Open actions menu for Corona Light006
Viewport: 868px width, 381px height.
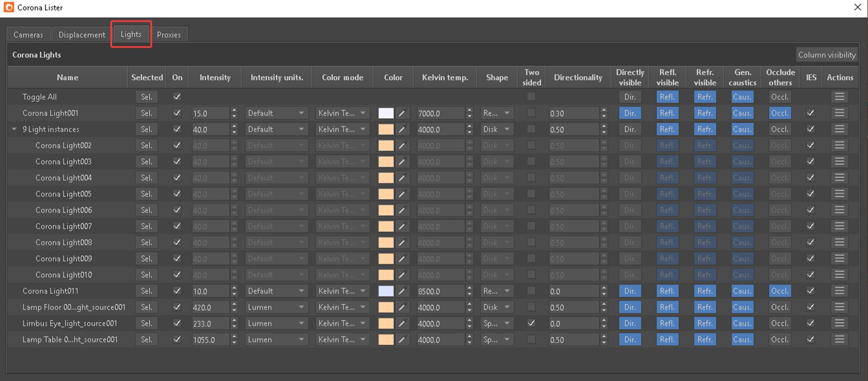(x=839, y=210)
